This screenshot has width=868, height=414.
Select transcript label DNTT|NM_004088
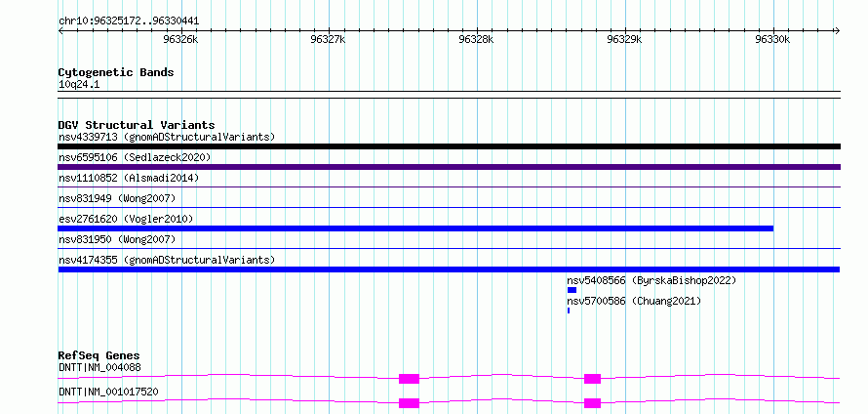coord(99,367)
